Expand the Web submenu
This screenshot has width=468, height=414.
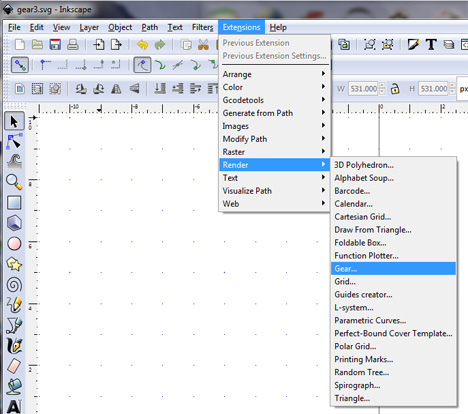(x=274, y=204)
